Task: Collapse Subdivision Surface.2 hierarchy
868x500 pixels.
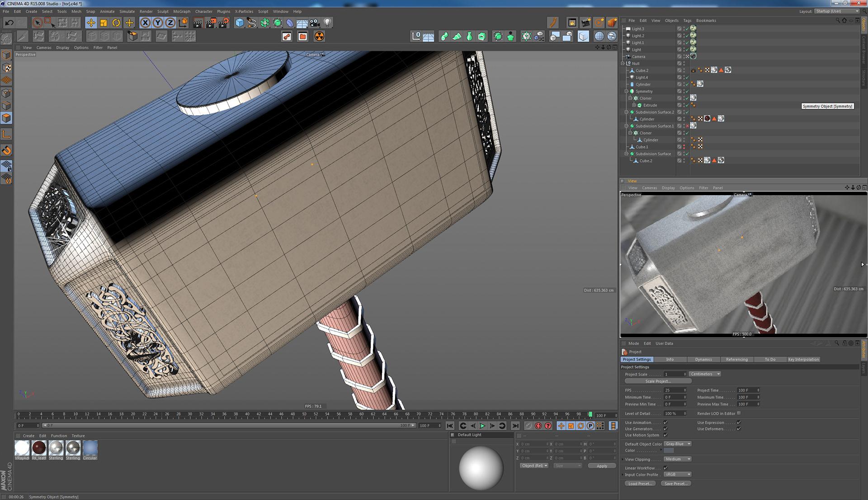Action: pos(627,112)
